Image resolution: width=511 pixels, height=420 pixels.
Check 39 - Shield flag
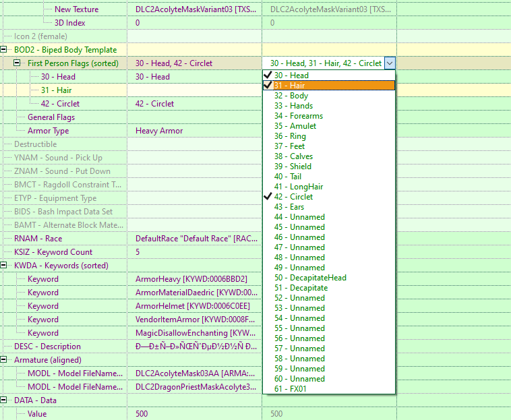click(x=329, y=166)
